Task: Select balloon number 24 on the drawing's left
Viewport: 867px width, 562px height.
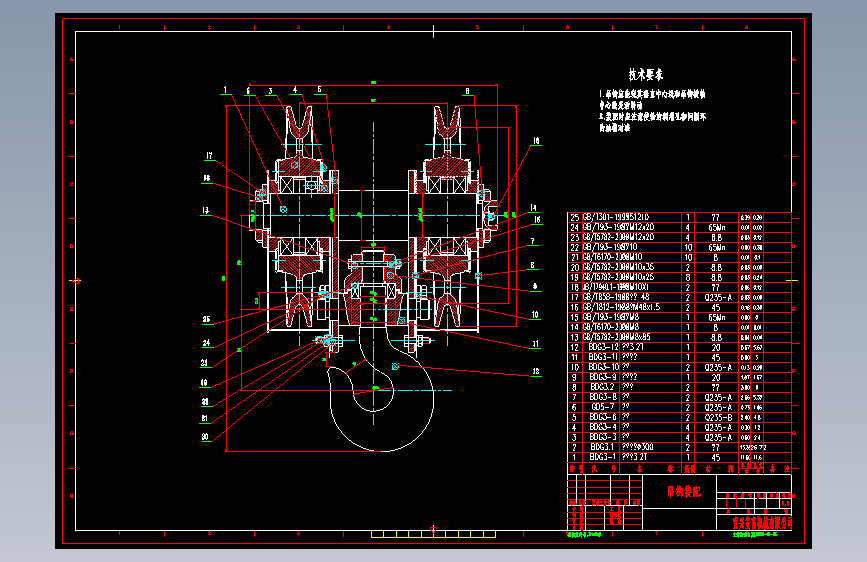Action: 206,343
